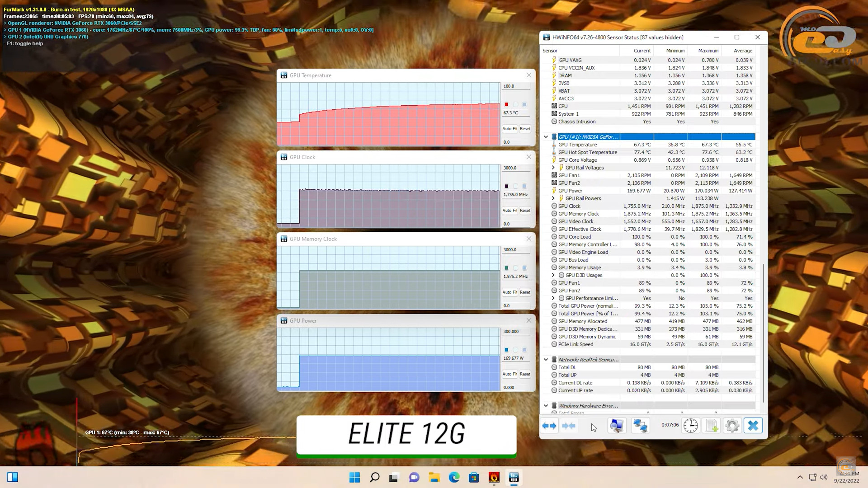Edit the 100.0 max field in GPU Temperature graph

point(516,86)
